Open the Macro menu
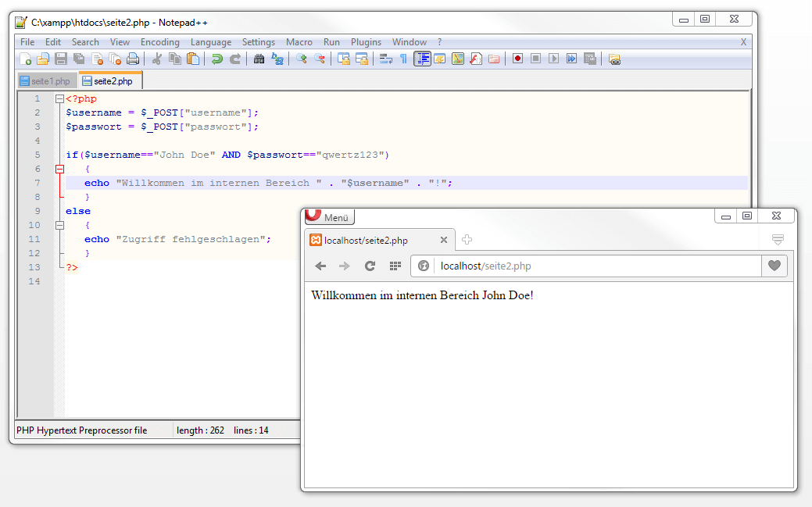This screenshot has height=507, width=812. point(299,42)
